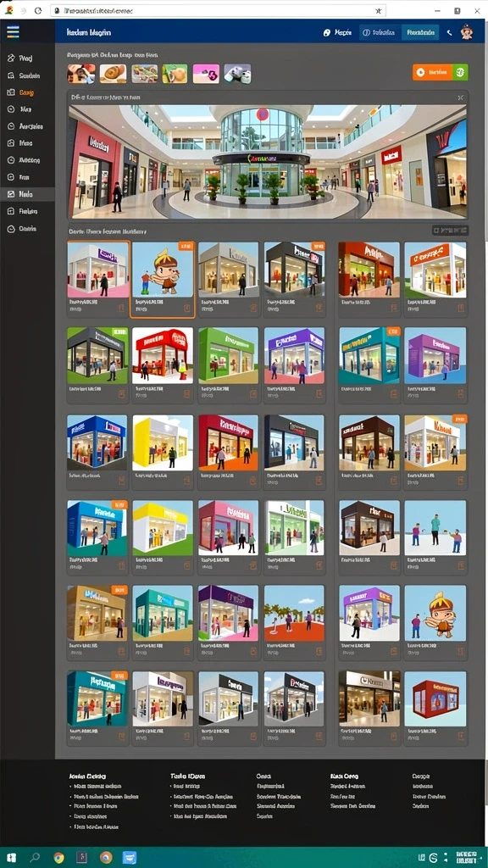Image resolution: width=488 pixels, height=868 pixels.
Task: Reload the page with the browser refresh button
Action: (37, 10)
